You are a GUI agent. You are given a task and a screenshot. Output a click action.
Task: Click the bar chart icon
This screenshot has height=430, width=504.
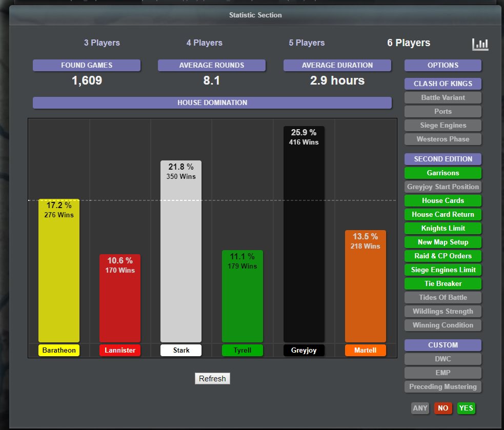(480, 45)
